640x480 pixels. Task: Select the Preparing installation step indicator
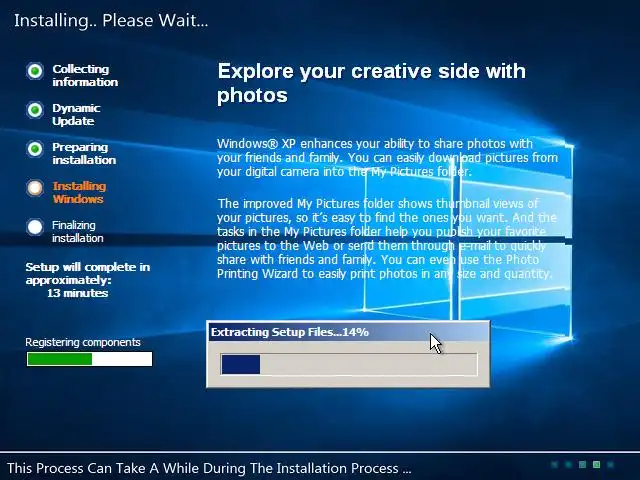[35, 149]
